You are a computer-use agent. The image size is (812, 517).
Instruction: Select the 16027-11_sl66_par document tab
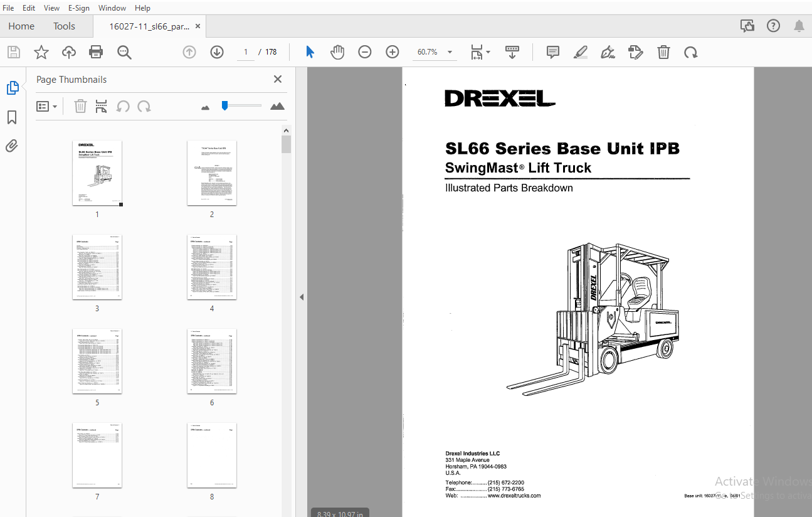point(149,26)
